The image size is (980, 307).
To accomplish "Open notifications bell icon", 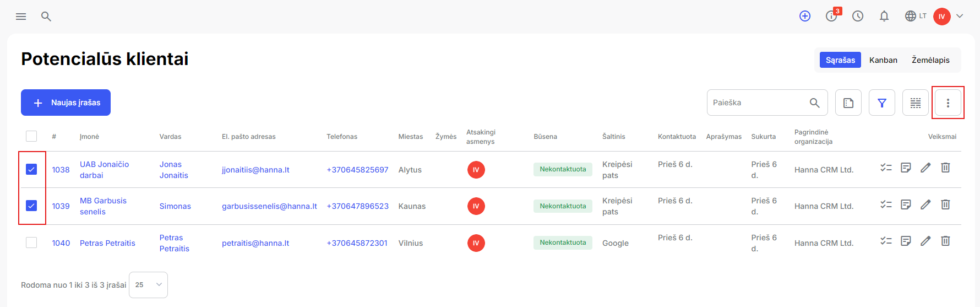I will click(884, 17).
